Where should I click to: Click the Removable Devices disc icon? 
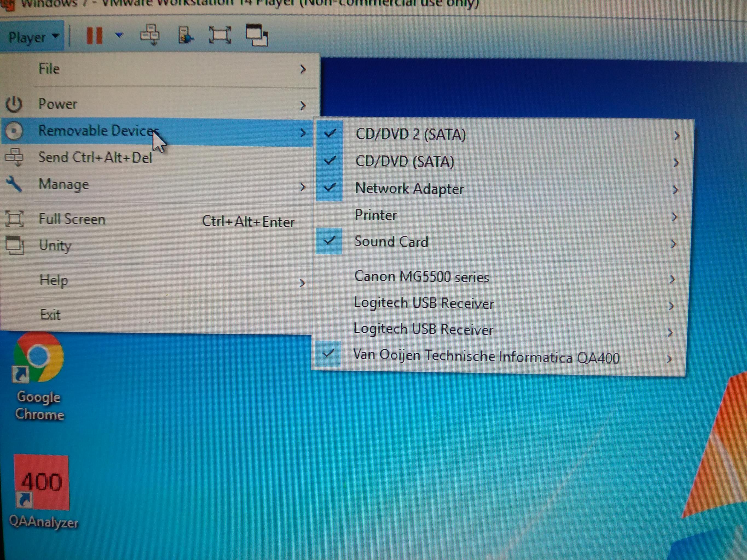(x=14, y=131)
